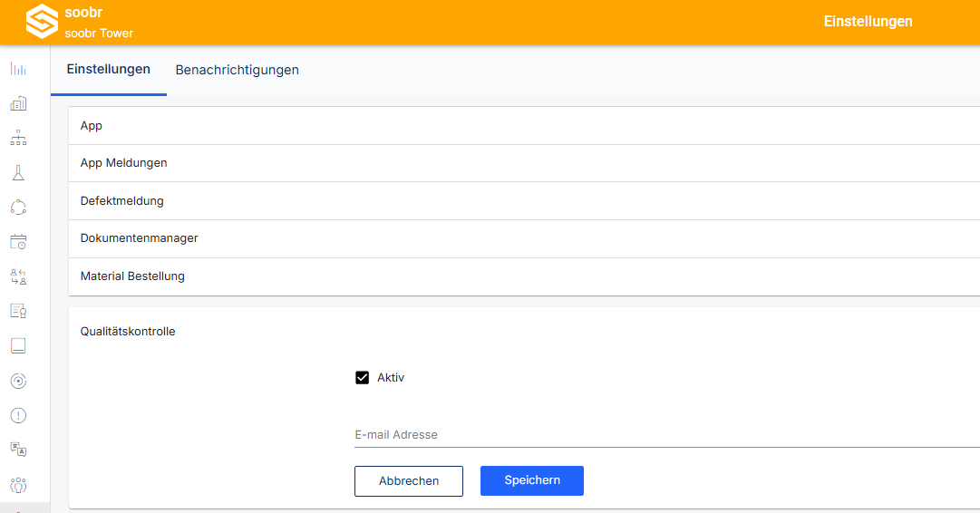Open the organization hierarchy icon
The height and width of the screenshot is (513, 980).
[x=18, y=138]
